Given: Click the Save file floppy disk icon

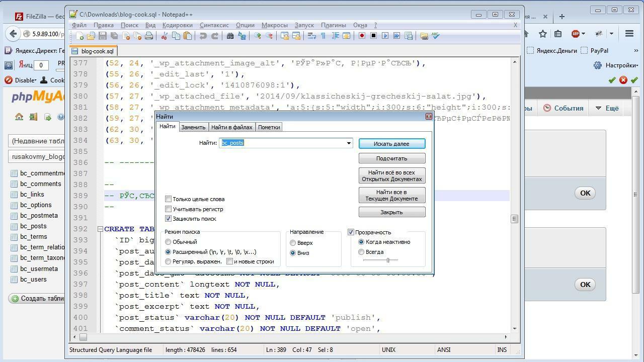Looking at the screenshot, I should click(103, 36).
